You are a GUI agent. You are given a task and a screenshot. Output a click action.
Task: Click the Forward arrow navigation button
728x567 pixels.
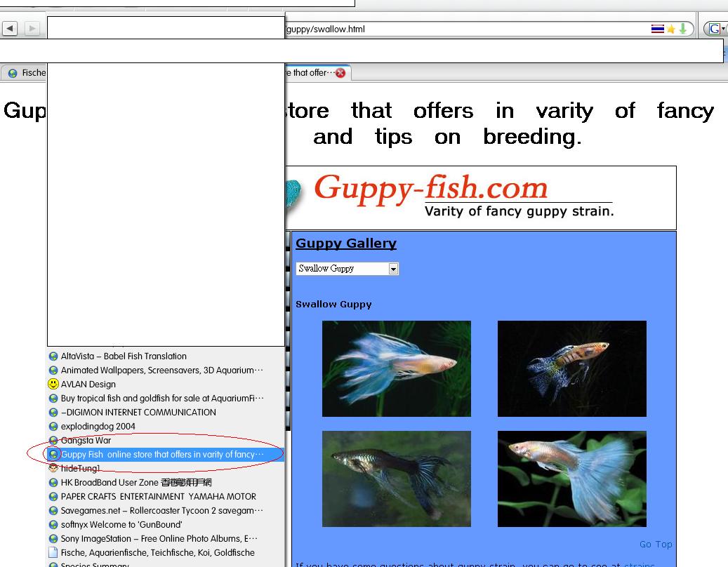click(x=32, y=28)
